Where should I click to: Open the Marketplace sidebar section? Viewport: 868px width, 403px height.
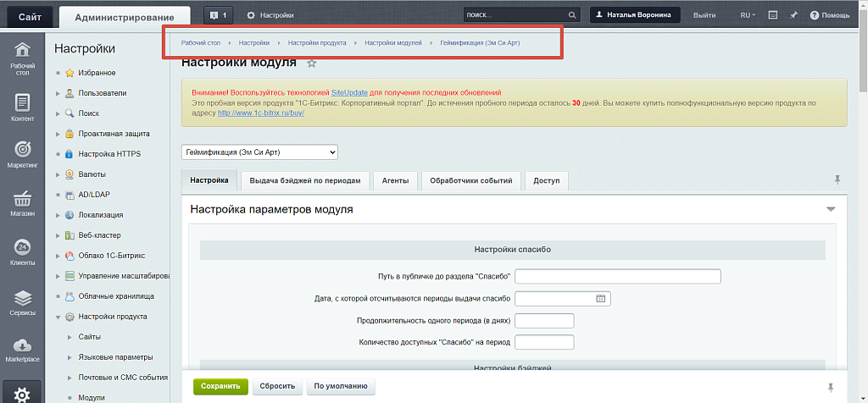coord(23,350)
